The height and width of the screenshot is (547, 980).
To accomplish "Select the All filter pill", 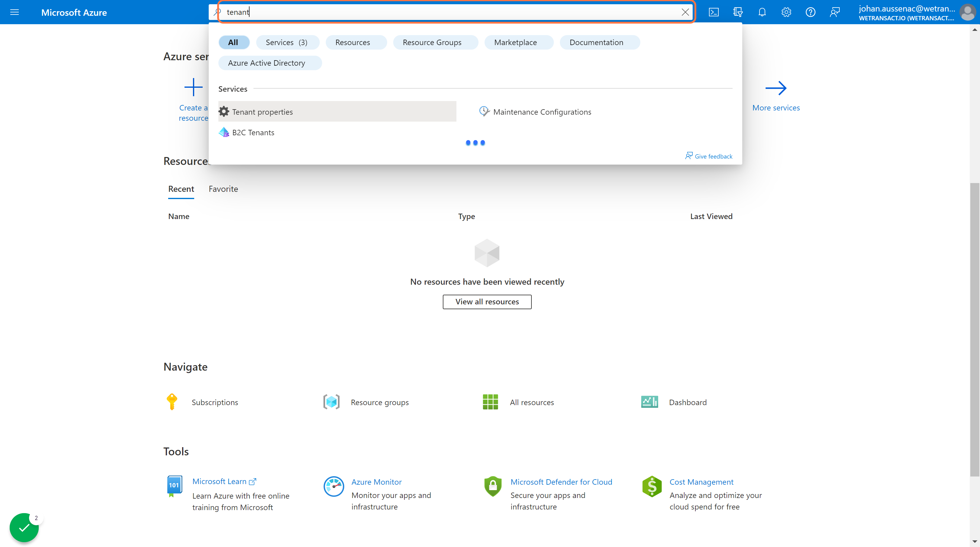I will point(234,42).
